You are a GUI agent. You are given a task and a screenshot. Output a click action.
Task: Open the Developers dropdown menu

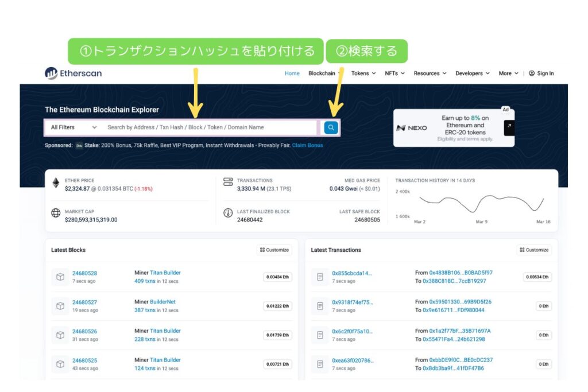pos(472,73)
